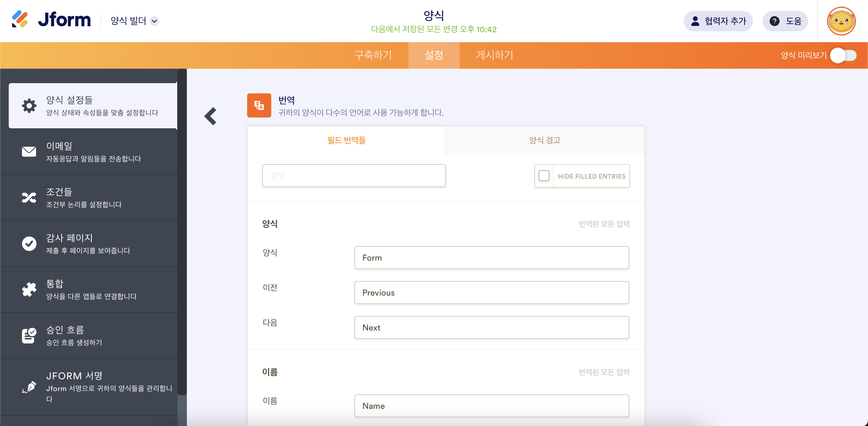Click the user avatar in top right
This screenshot has height=426, width=868.
(x=841, y=21)
